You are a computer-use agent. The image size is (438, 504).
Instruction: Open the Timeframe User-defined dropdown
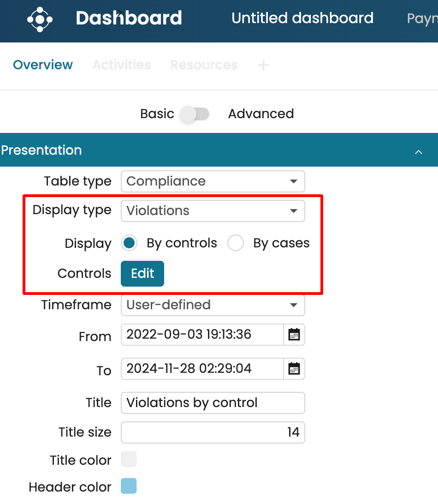pos(213,305)
